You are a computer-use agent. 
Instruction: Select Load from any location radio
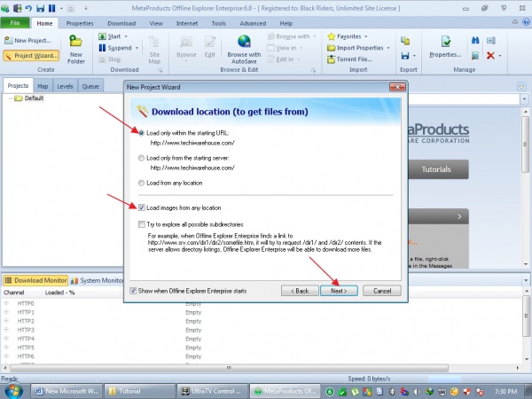pyautogui.click(x=141, y=183)
